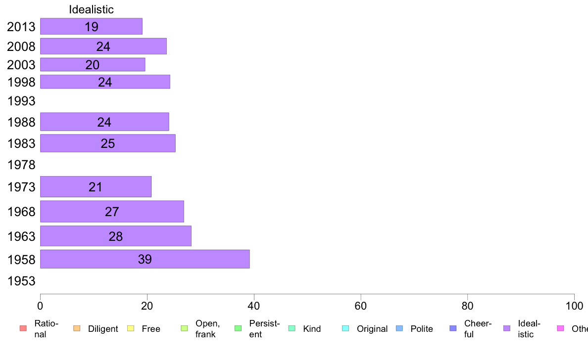The height and width of the screenshot is (364, 588).
Task: Select the 1968 bar showing 27
Action: pyautogui.click(x=112, y=212)
